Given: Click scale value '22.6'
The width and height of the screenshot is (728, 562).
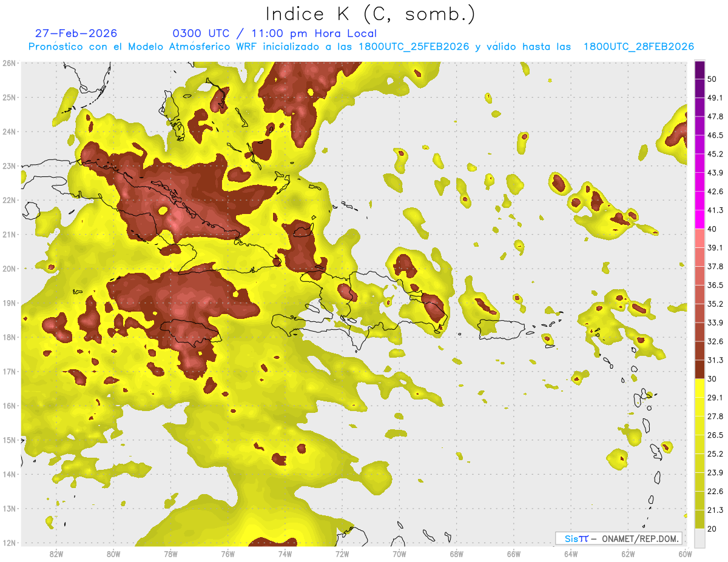Looking at the screenshot, I should (x=715, y=491).
